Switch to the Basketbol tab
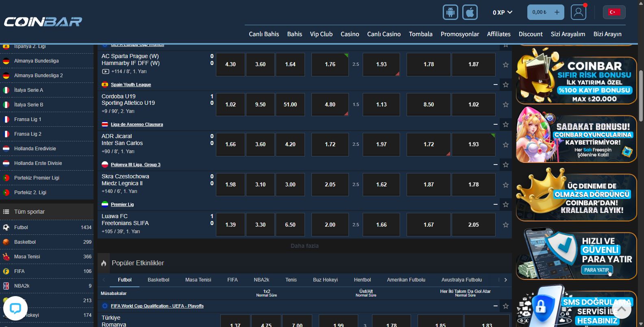 point(158,280)
